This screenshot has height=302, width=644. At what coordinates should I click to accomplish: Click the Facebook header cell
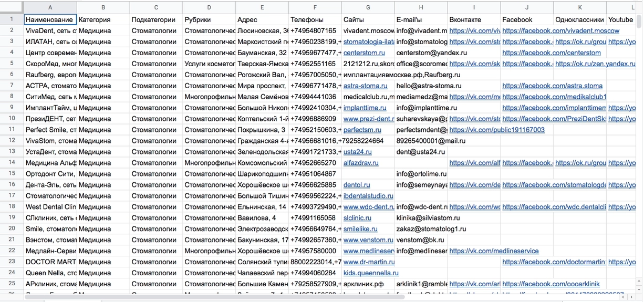coord(527,19)
